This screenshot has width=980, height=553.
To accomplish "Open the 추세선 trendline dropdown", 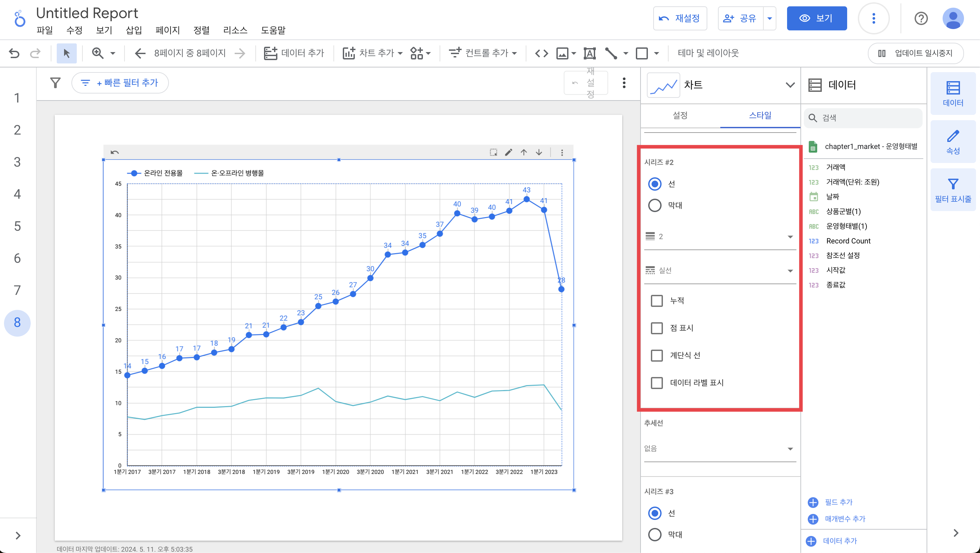I will click(x=719, y=449).
